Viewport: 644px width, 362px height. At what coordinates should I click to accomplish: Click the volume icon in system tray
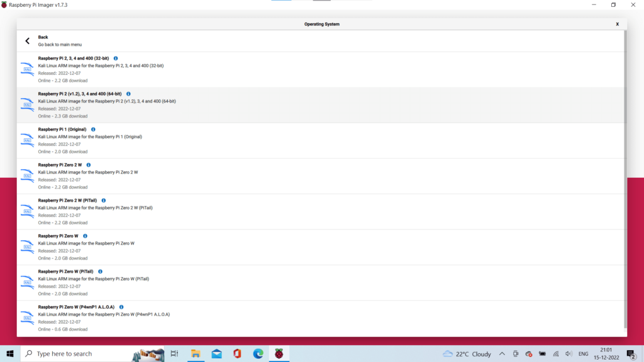coord(569,354)
